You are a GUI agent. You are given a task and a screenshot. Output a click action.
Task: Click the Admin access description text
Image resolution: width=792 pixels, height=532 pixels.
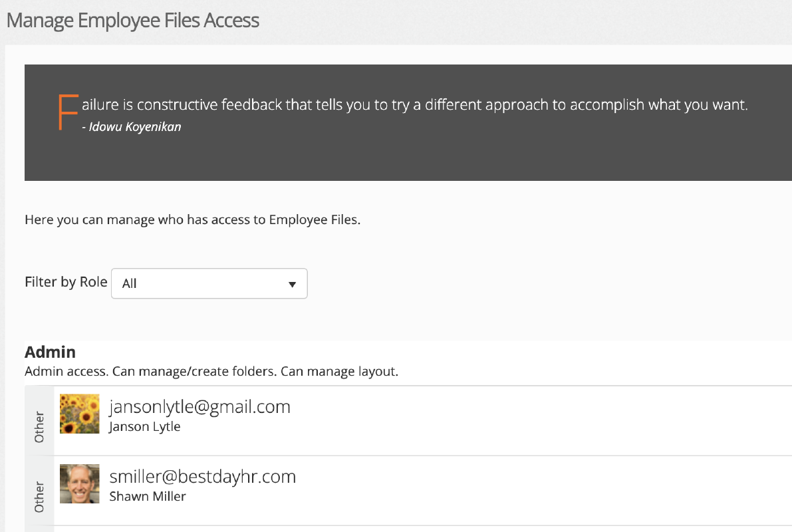click(x=211, y=372)
